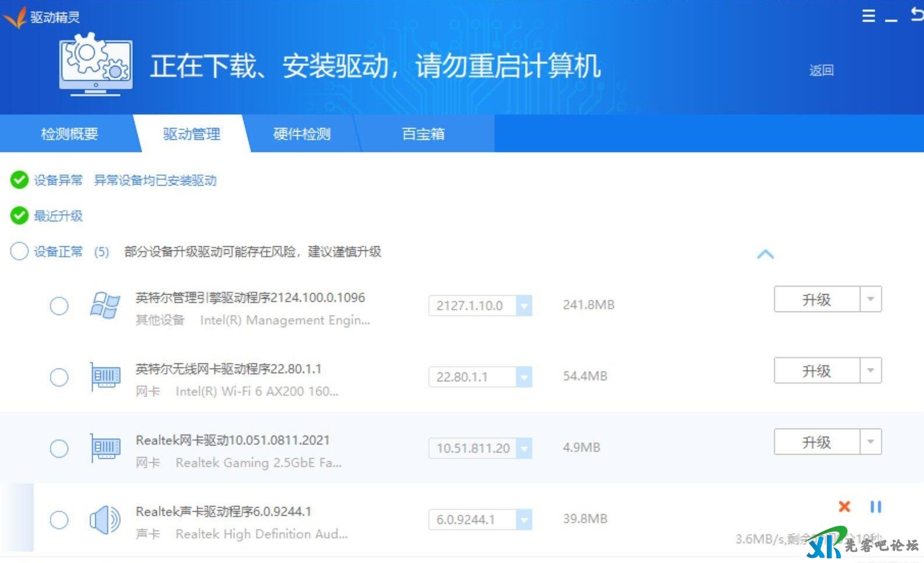Click the Intel Management Engine device icon
The height and width of the screenshot is (563, 924).
(105, 306)
